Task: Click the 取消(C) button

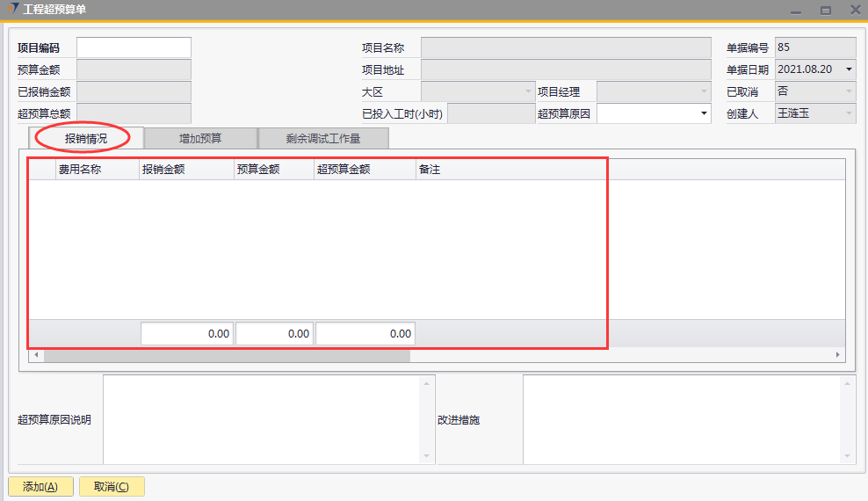Action: 112,487
